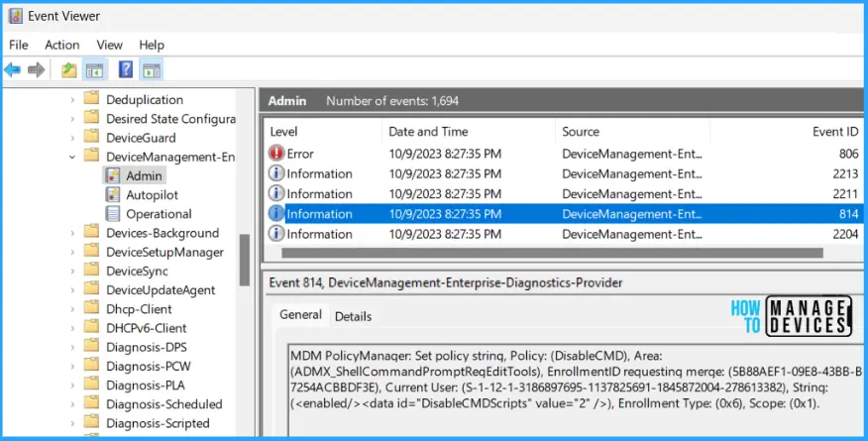Click the 'Event 814' details pane header
Viewport: 868px width, 441px height.
(x=446, y=282)
